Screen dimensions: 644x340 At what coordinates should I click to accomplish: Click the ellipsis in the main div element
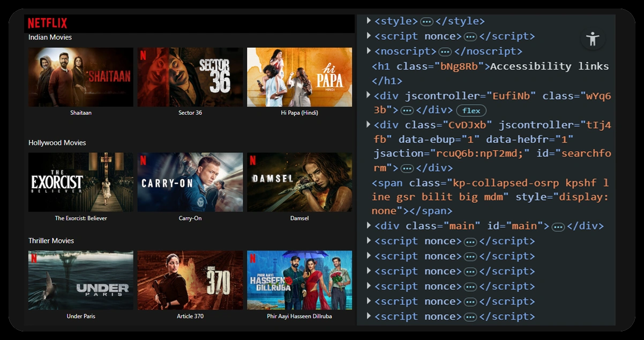coord(558,226)
